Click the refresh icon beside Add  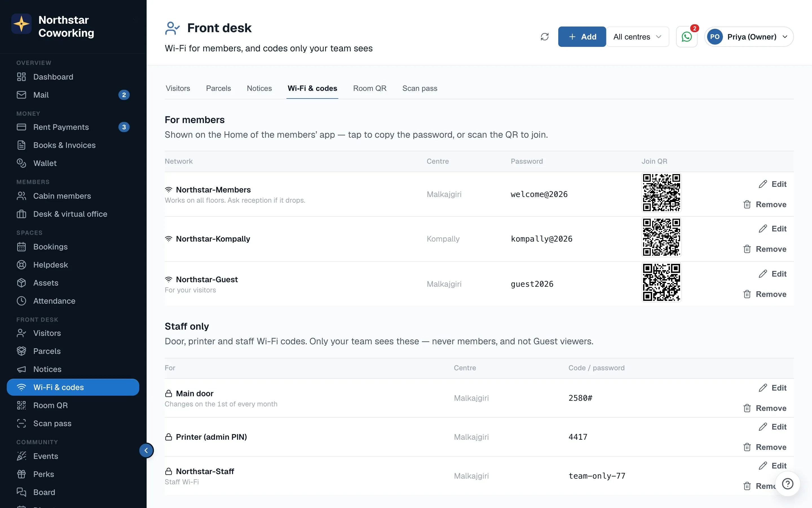[x=545, y=37]
